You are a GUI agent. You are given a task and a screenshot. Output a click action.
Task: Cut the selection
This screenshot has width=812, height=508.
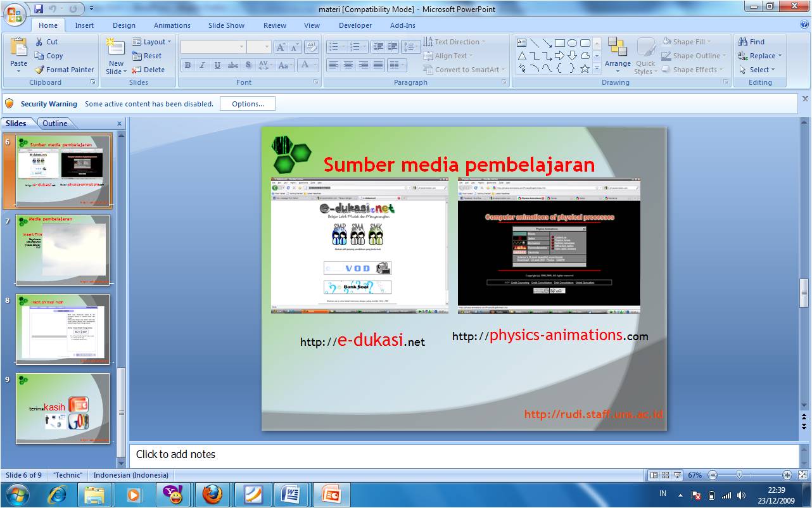pyautogui.click(x=46, y=42)
